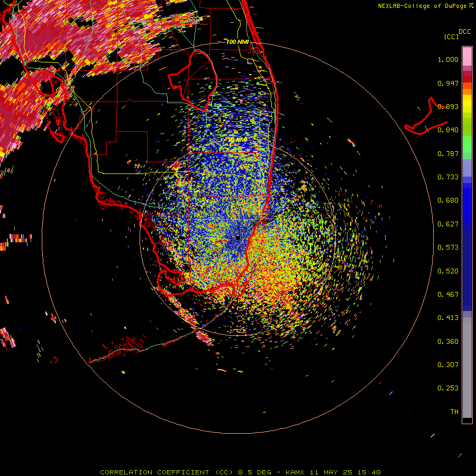Click the 0.840 scale value
This screenshot has width=476, height=476.
tap(448, 130)
